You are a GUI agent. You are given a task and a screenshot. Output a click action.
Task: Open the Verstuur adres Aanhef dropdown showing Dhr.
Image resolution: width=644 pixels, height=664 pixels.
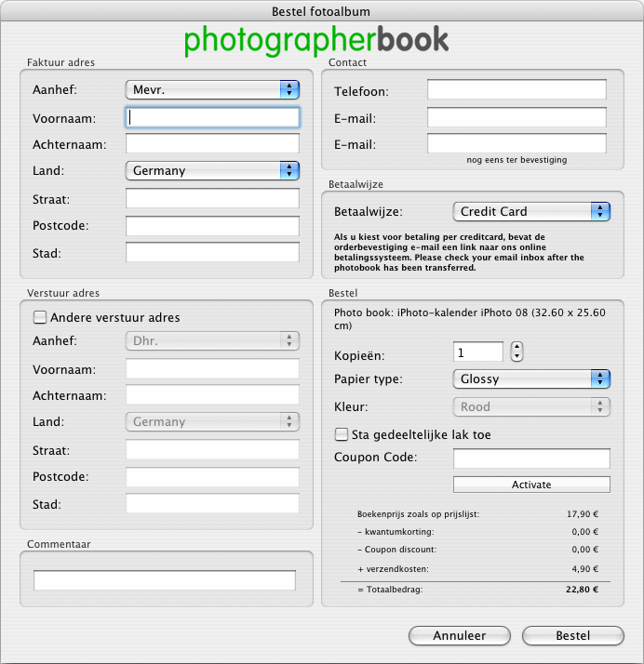[212, 341]
